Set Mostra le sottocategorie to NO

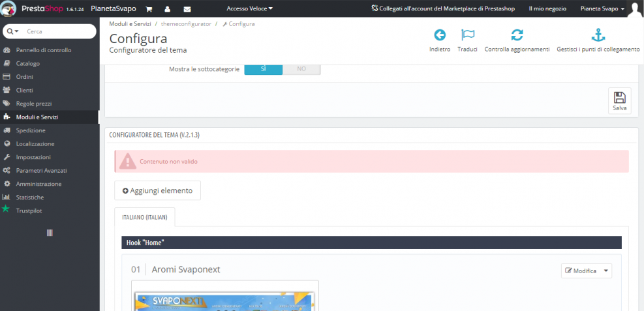[301, 69]
